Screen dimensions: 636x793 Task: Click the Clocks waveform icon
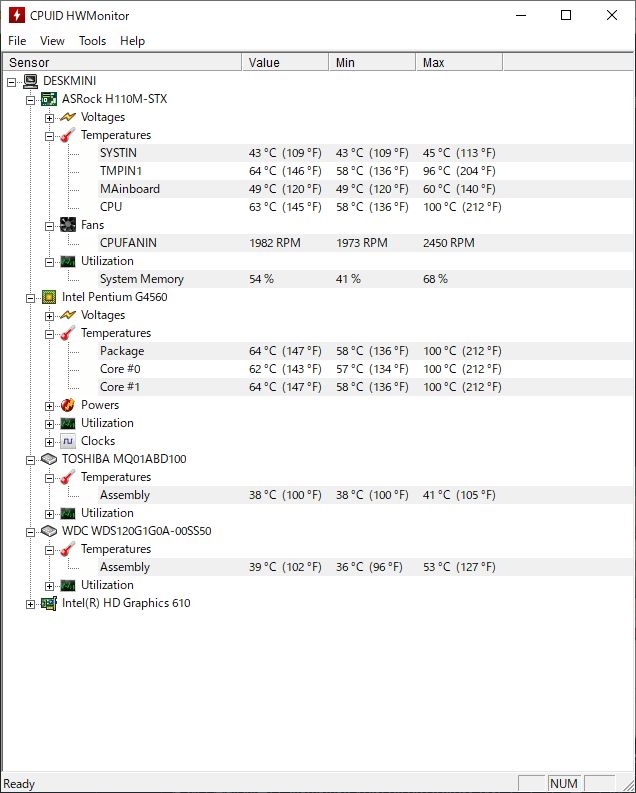coord(68,441)
